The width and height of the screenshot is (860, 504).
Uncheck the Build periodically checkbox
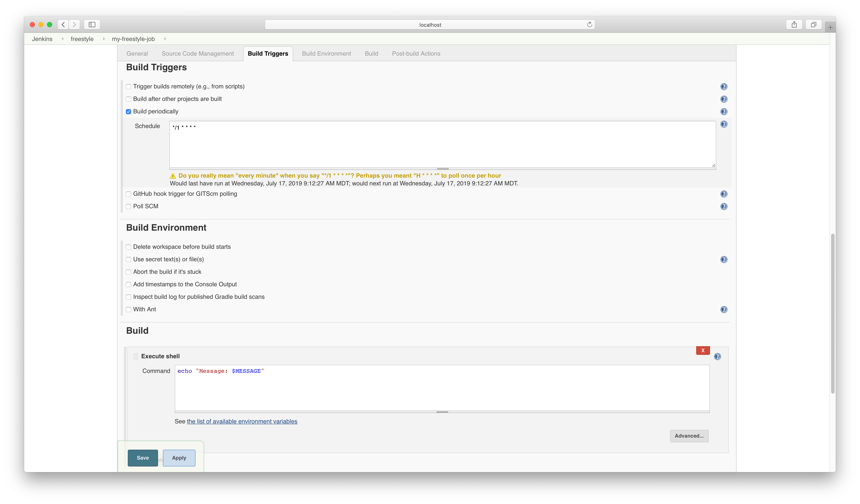128,112
